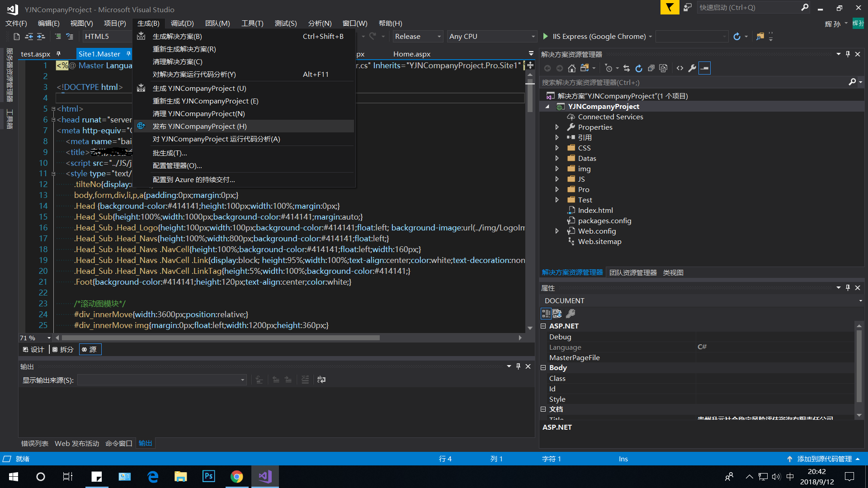Screen dimensions: 868x488
Task: Click the editor vertical scrollbar thumb
Action: point(530,97)
